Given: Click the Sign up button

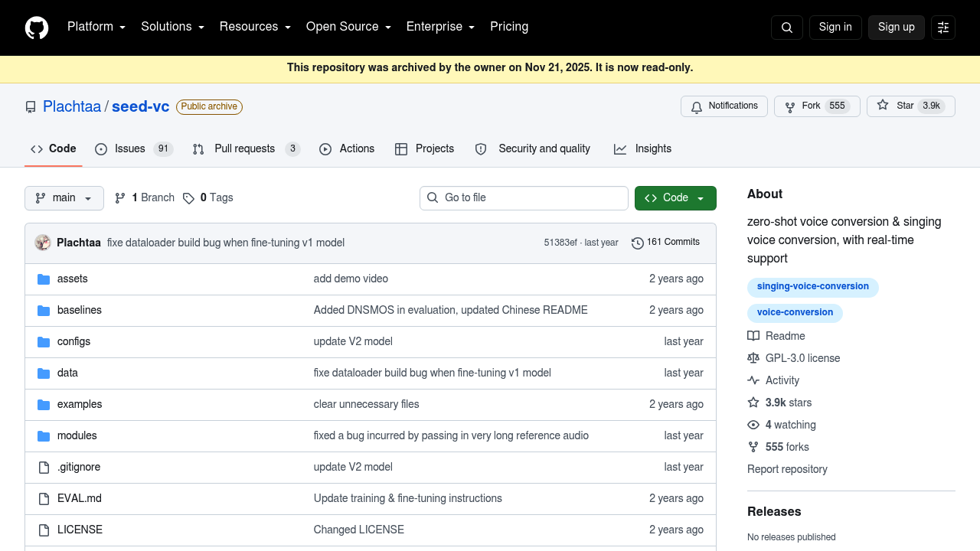Looking at the screenshot, I should (897, 28).
